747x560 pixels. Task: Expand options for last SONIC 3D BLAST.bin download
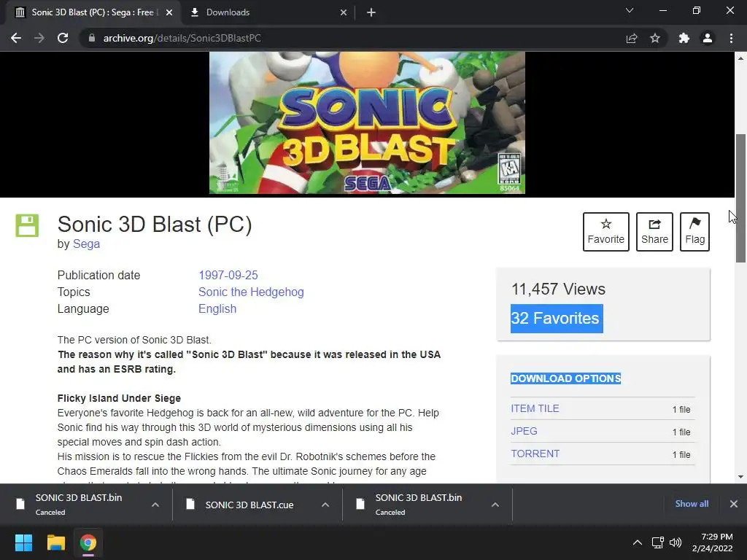495,505
